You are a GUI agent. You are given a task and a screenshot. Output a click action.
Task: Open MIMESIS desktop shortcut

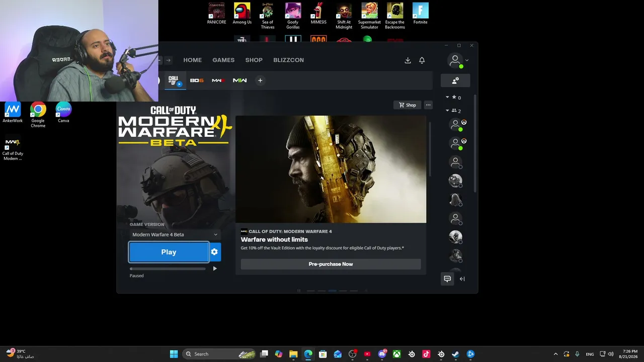tap(318, 14)
